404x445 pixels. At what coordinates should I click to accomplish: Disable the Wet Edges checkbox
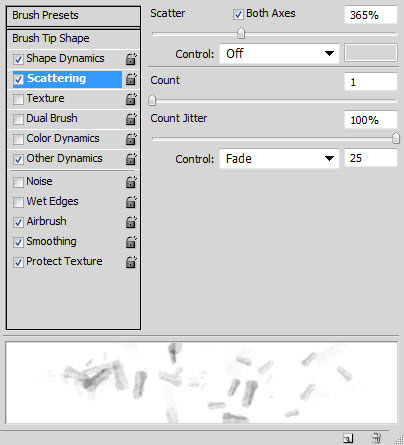[x=18, y=202]
